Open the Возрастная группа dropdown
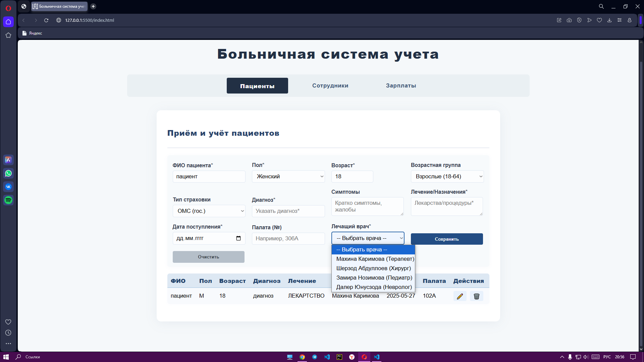Viewport: 644px width, 362px height. pyautogui.click(x=447, y=176)
